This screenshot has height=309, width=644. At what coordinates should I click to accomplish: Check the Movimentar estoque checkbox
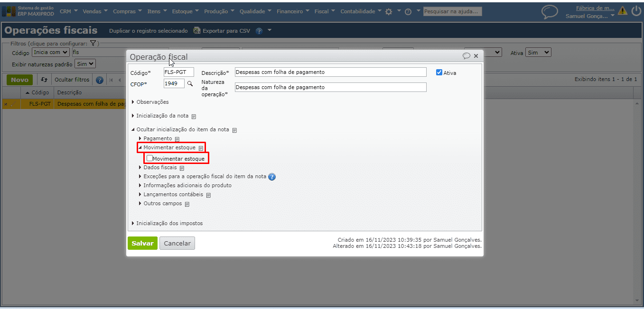pyautogui.click(x=149, y=158)
